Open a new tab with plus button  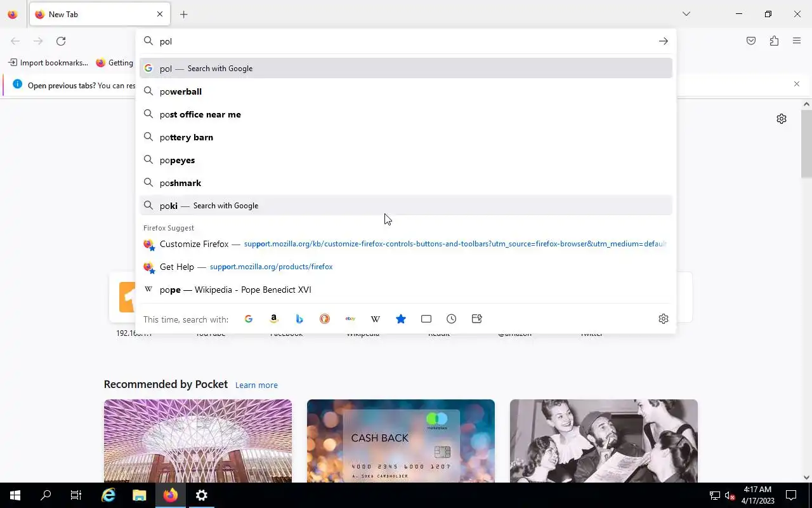184,14
